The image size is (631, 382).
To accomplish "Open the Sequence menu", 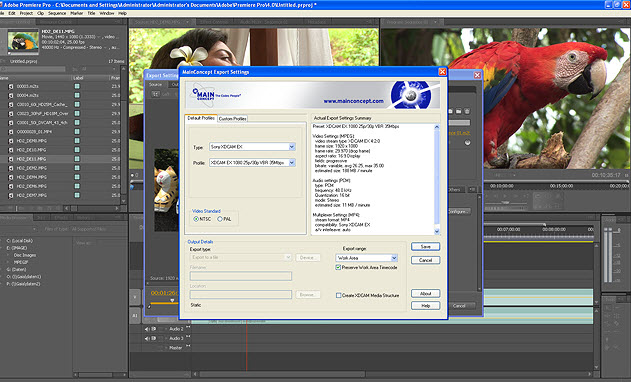I will coord(57,13).
